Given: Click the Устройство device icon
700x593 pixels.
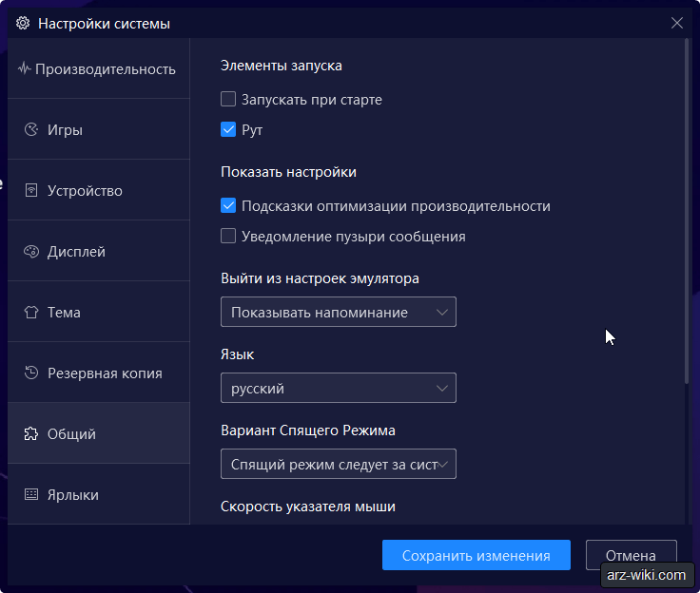Looking at the screenshot, I should point(31,190).
